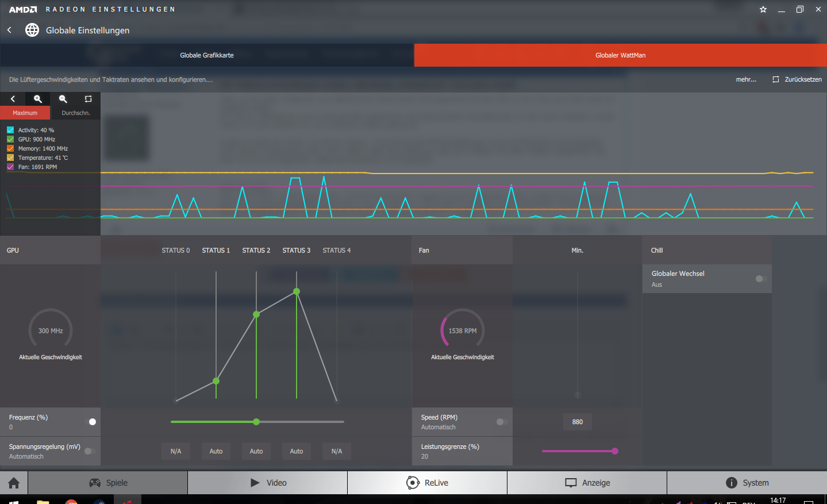Click the Auto voltage box under STATUS 2
This screenshot has width=827, height=504.
click(x=256, y=451)
